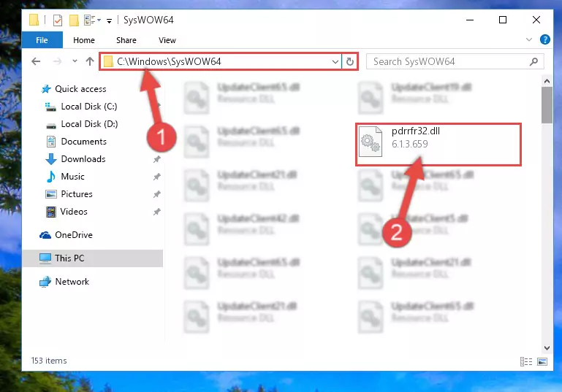Click the This PC monitor icon
Image resolution: width=562 pixels, height=392 pixels.
[45, 258]
